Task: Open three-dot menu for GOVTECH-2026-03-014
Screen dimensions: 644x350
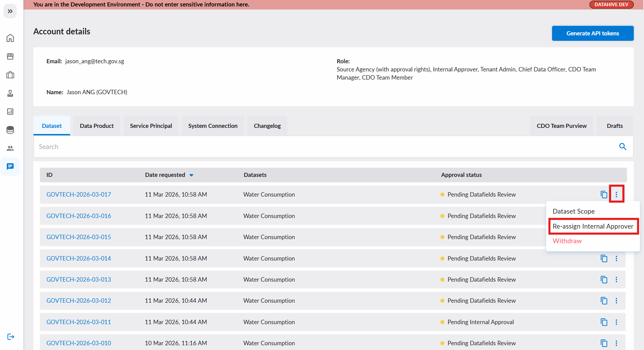Action: pos(616,259)
